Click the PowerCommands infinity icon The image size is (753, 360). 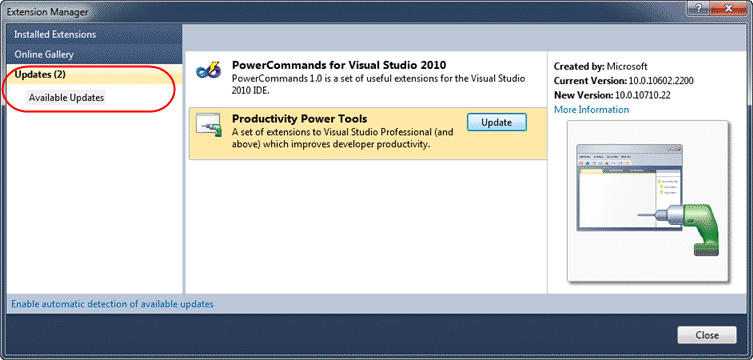(x=208, y=71)
